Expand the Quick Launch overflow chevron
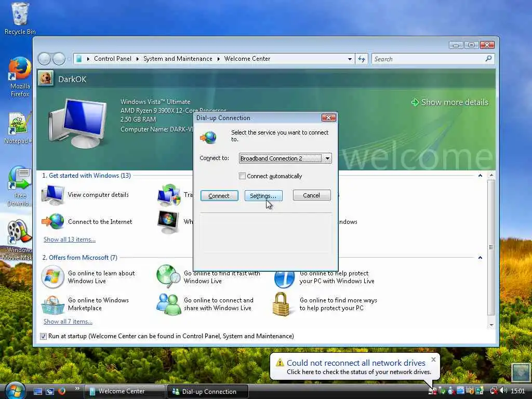This screenshot has height=399, width=532. (77, 389)
